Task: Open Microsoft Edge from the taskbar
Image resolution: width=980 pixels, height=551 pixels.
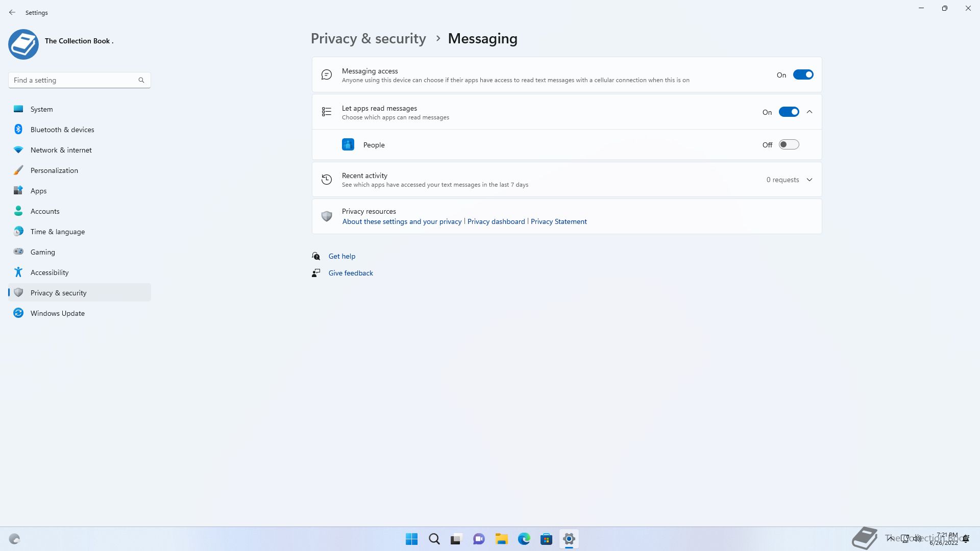Action: (x=524, y=539)
